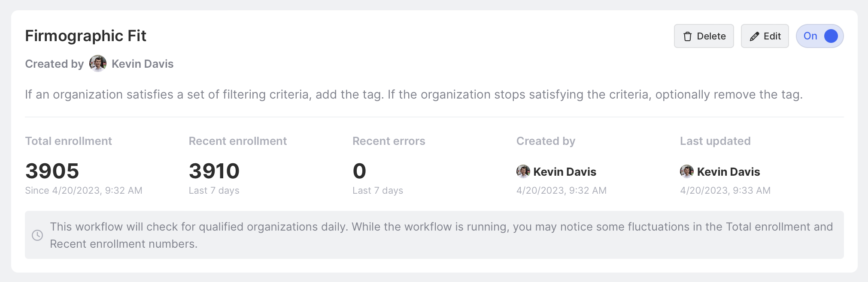Click the trash icon on Delete button

688,36
